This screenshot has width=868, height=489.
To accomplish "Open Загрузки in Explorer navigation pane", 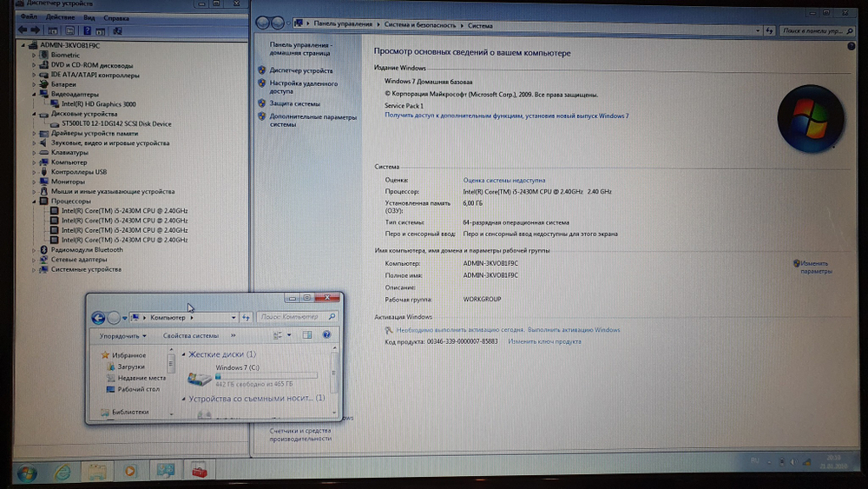I will (x=131, y=367).
